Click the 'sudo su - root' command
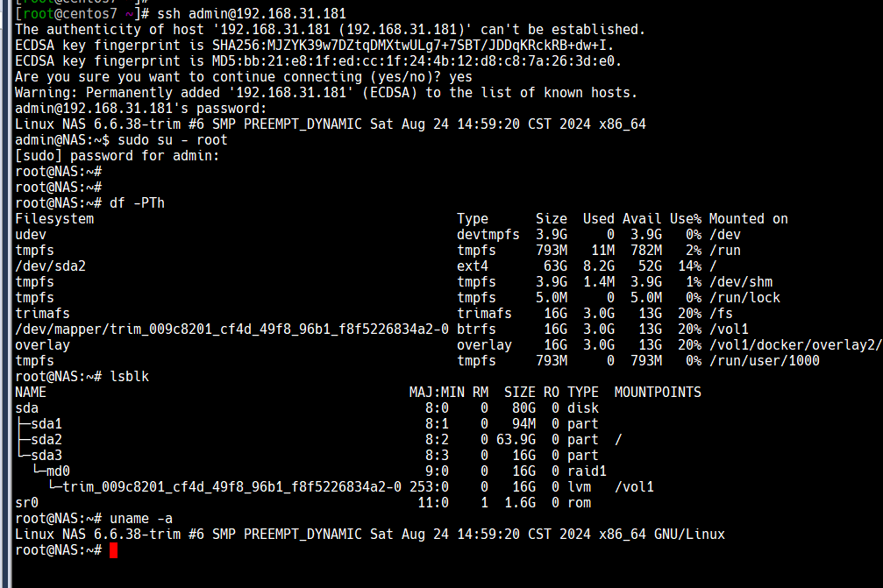Viewport: 883px width, 588px height. tap(173, 139)
